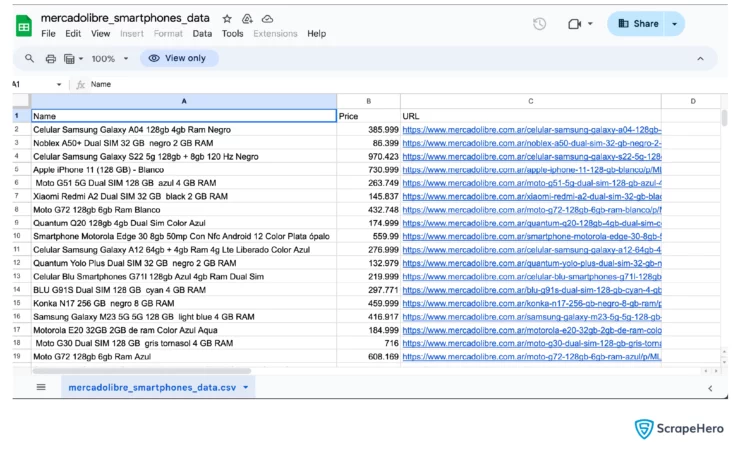Open the Samsung Galaxy A04 URL link
Image resolution: width=744 pixels, height=449 pixels.
click(531, 130)
